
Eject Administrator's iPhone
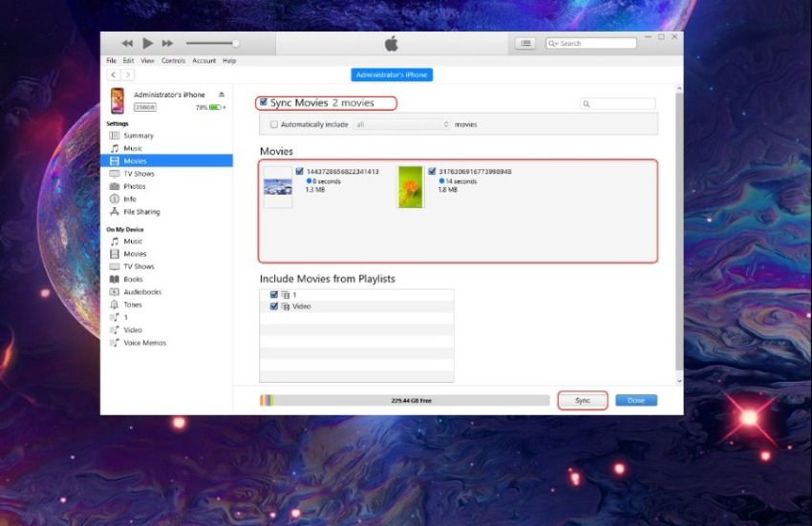(x=222, y=95)
